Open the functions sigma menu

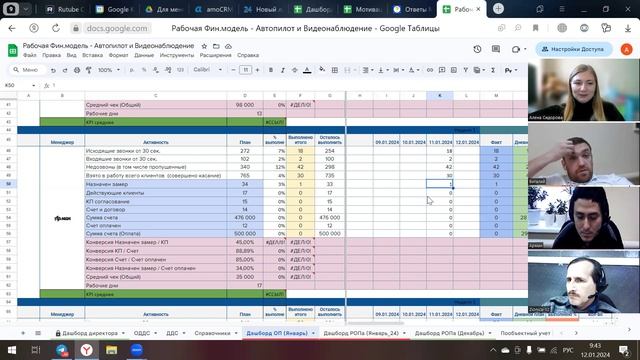(x=493, y=70)
